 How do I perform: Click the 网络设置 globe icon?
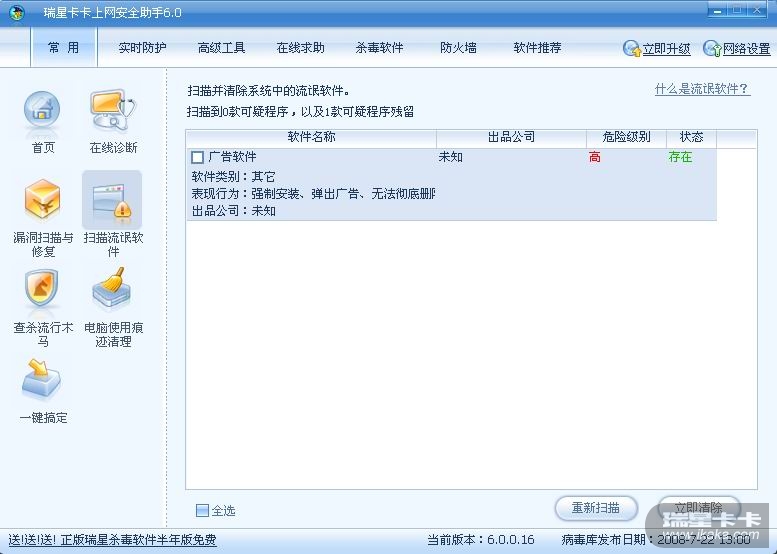712,48
